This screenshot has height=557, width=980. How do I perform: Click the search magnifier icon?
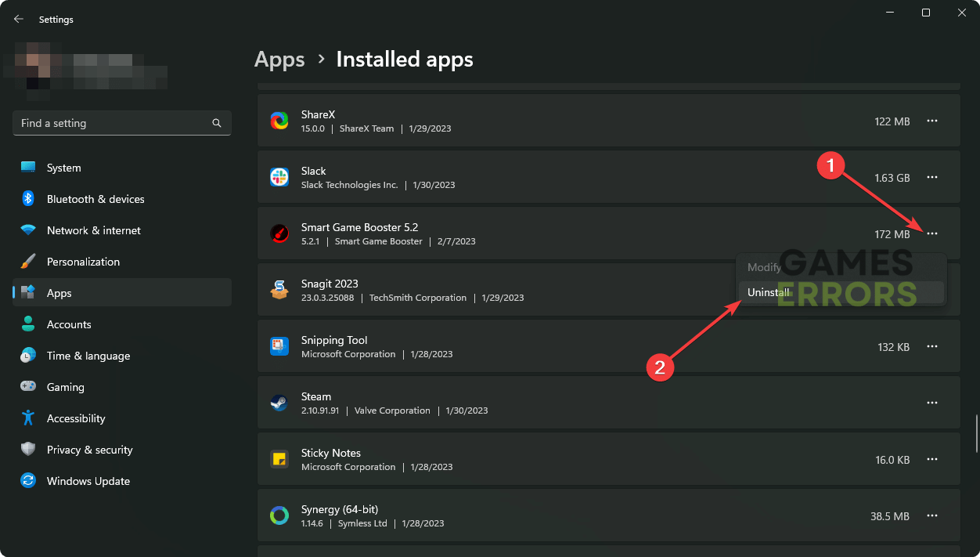pyautogui.click(x=217, y=123)
